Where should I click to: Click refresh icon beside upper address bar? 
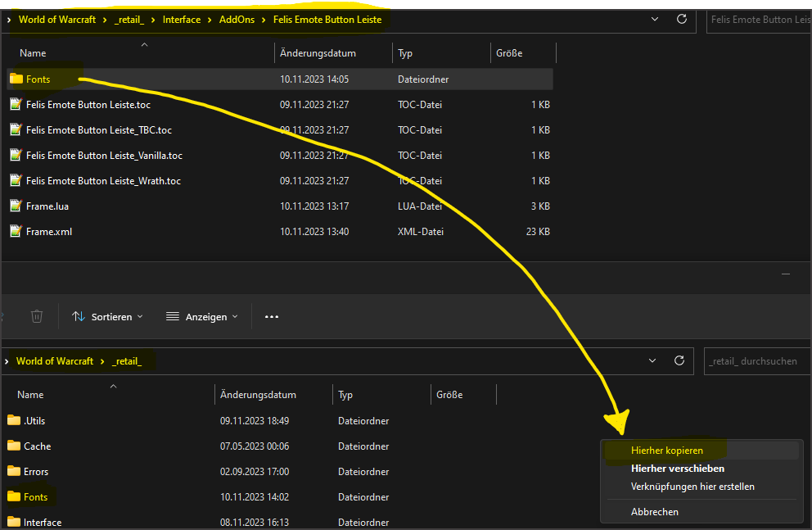680,19
